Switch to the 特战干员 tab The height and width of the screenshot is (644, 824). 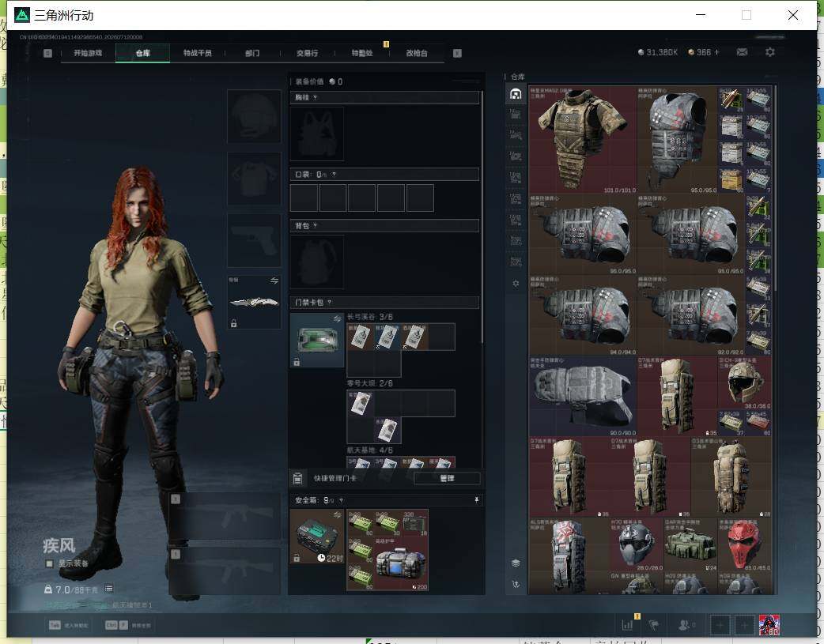click(x=197, y=53)
